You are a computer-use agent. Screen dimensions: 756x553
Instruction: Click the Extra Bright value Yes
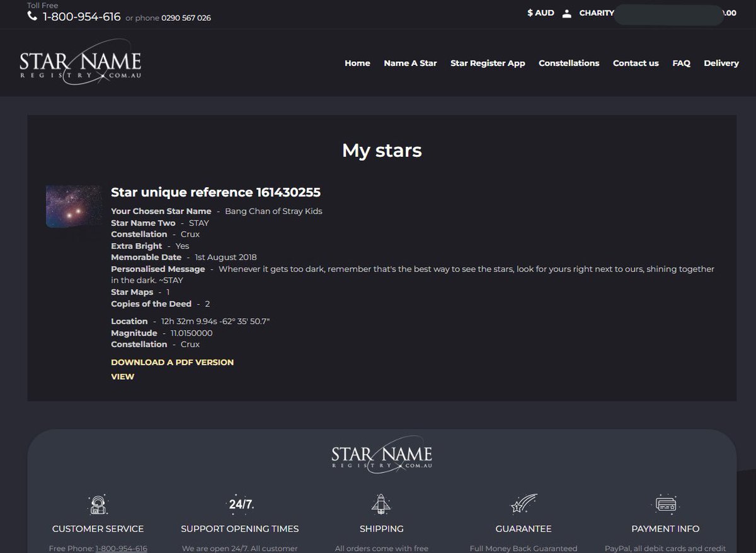[182, 246]
